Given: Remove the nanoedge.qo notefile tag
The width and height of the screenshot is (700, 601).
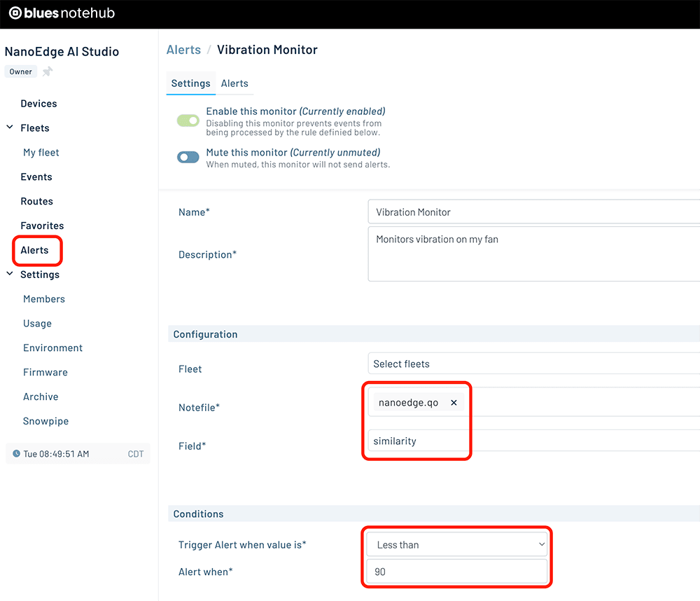Looking at the screenshot, I should click(454, 403).
